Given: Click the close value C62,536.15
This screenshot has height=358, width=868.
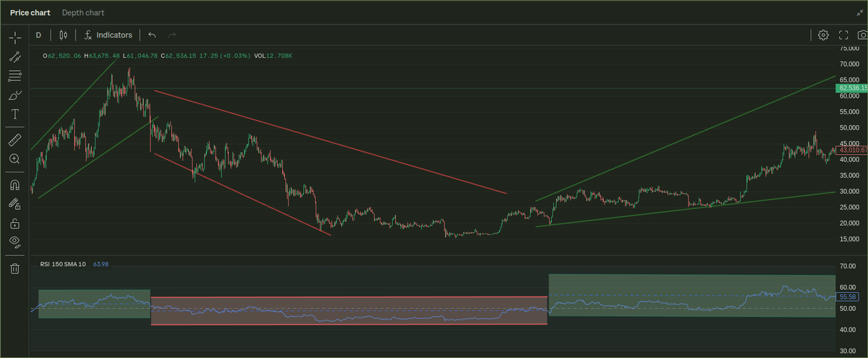Looking at the screenshot, I should [180, 56].
